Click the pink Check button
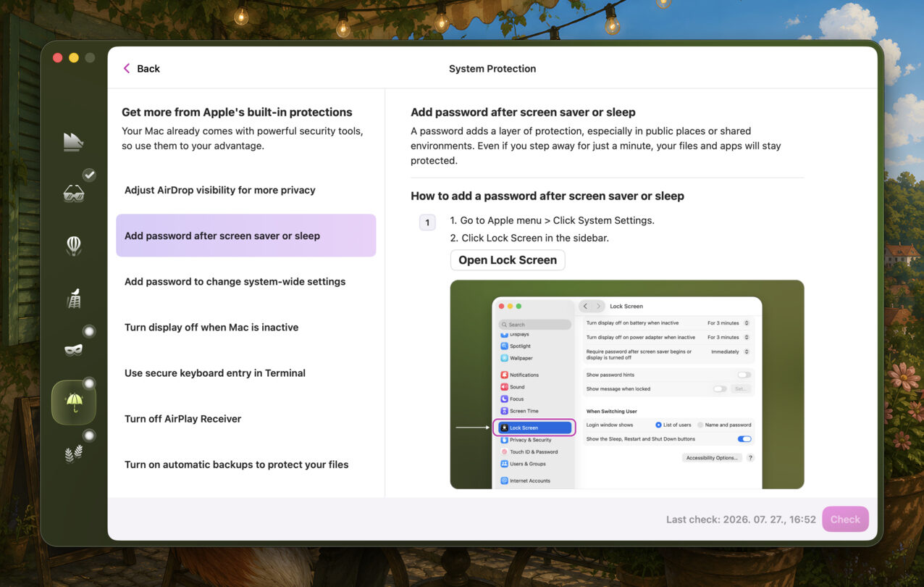The height and width of the screenshot is (587, 924). click(845, 519)
